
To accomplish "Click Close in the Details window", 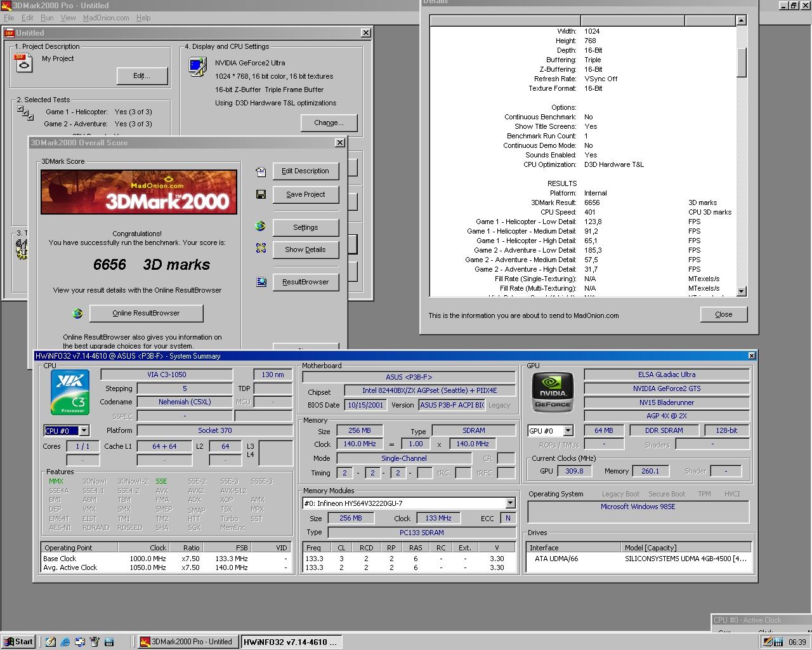I will coord(723,314).
